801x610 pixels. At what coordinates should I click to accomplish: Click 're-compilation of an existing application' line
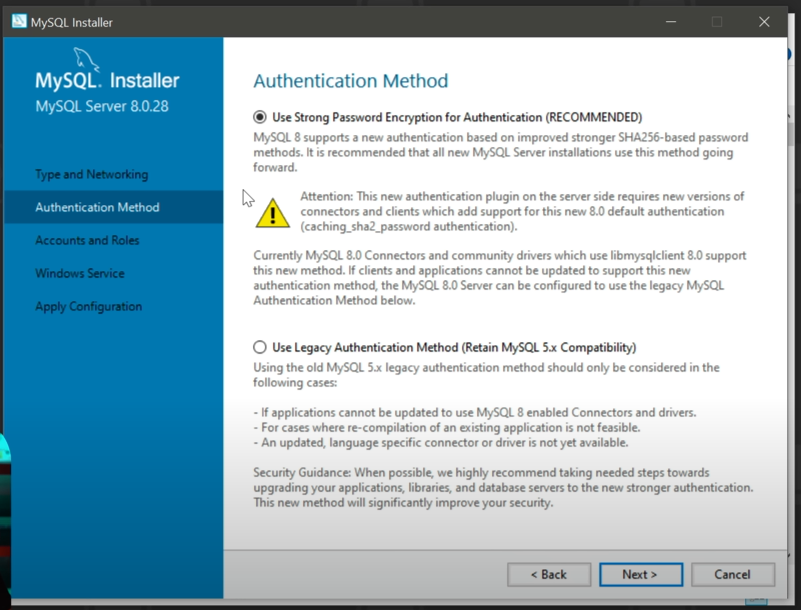[447, 427]
